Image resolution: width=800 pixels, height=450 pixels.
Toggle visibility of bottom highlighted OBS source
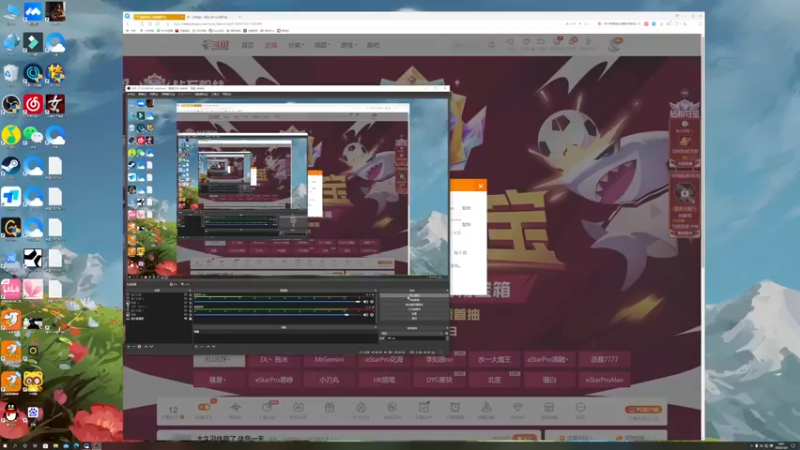(x=186, y=319)
